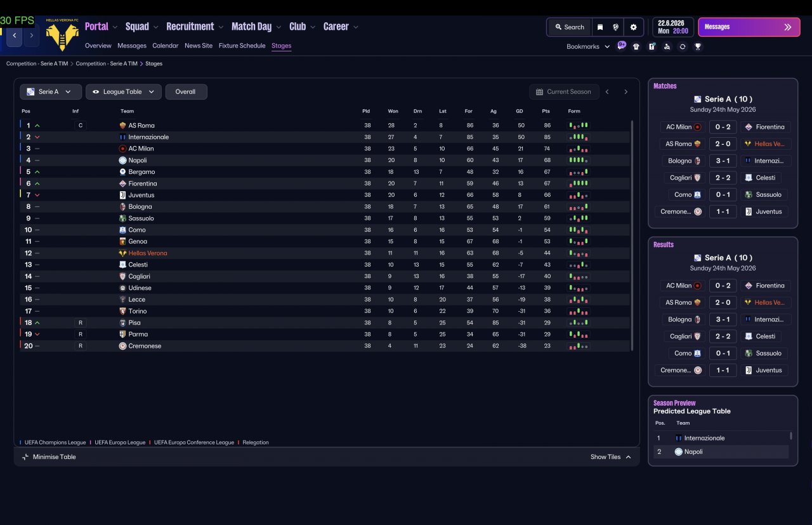Select the Stages tab

(x=282, y=46)
